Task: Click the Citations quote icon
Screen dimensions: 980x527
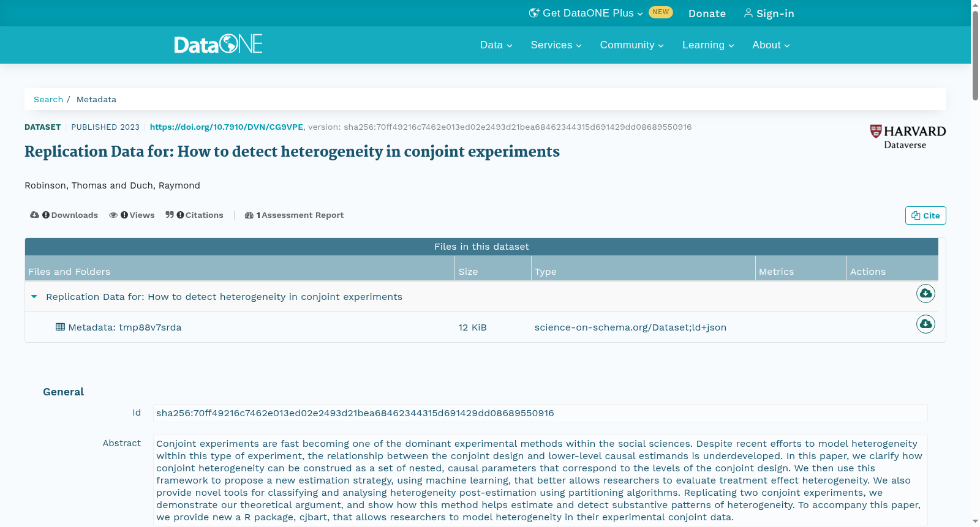Action: click(170, 215)
